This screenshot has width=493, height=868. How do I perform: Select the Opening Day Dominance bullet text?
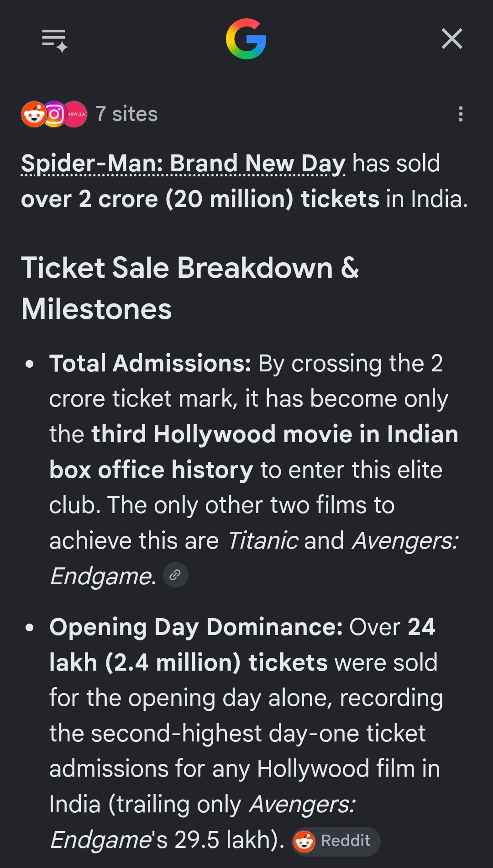coord(246,733)
